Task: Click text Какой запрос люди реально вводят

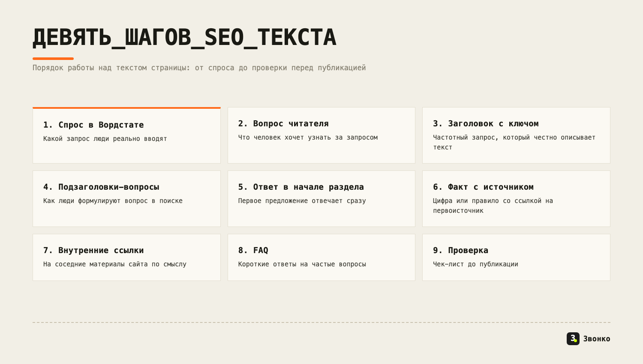Action: (x=105, y=139)
